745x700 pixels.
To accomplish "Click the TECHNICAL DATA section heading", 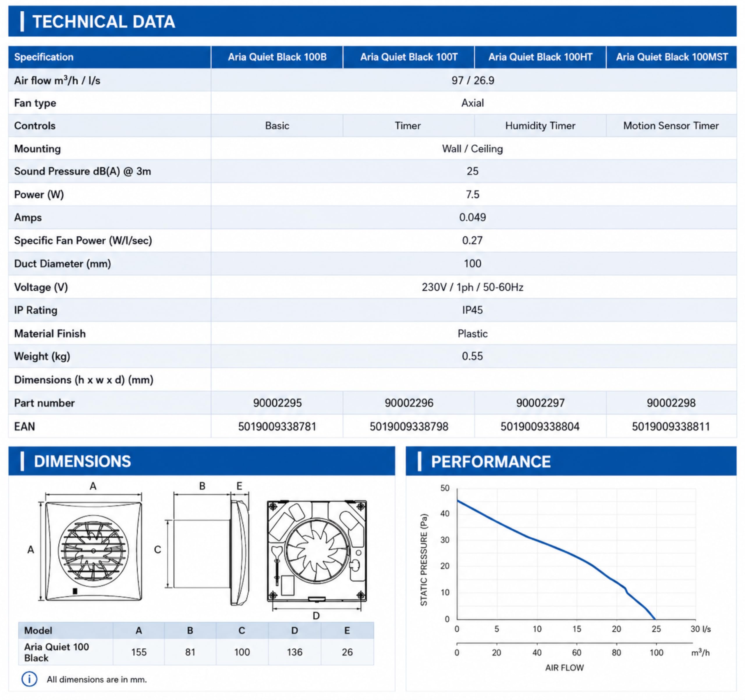I will click(x=104, y=22).
